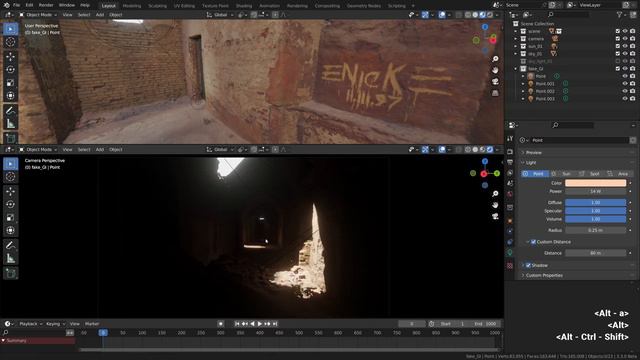Open the Render menu
640x360 pixels.
coord(46,5)
